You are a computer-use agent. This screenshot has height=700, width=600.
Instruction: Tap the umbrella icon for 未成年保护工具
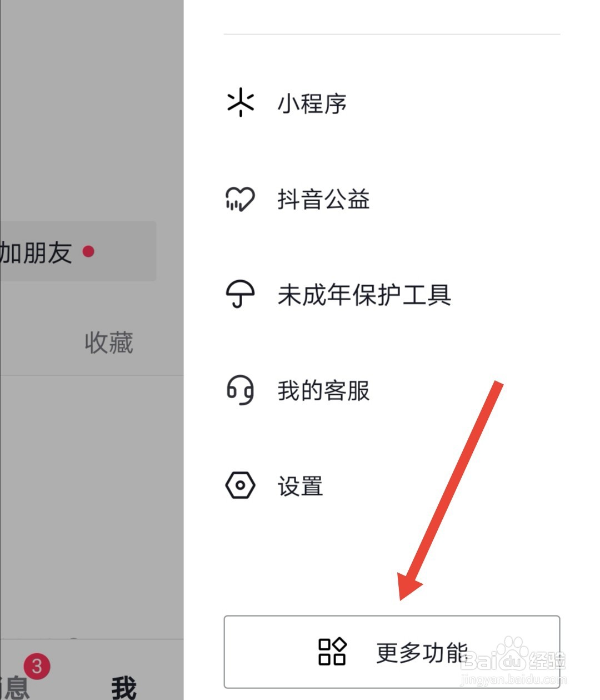pyautogui.click(x=240, y=294)
